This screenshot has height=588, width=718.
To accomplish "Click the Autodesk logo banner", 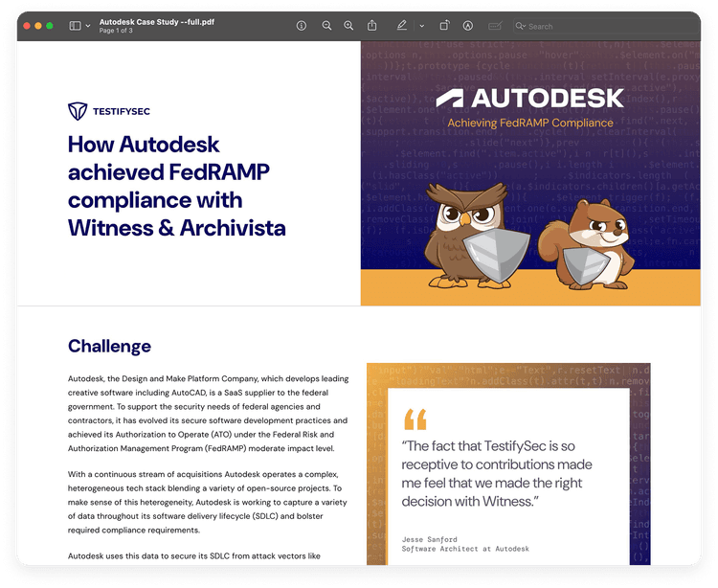I will tap(530, 98).
